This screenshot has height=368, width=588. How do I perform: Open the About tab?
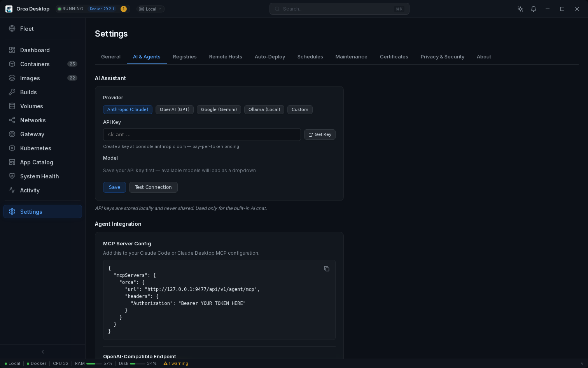point(484,57)
